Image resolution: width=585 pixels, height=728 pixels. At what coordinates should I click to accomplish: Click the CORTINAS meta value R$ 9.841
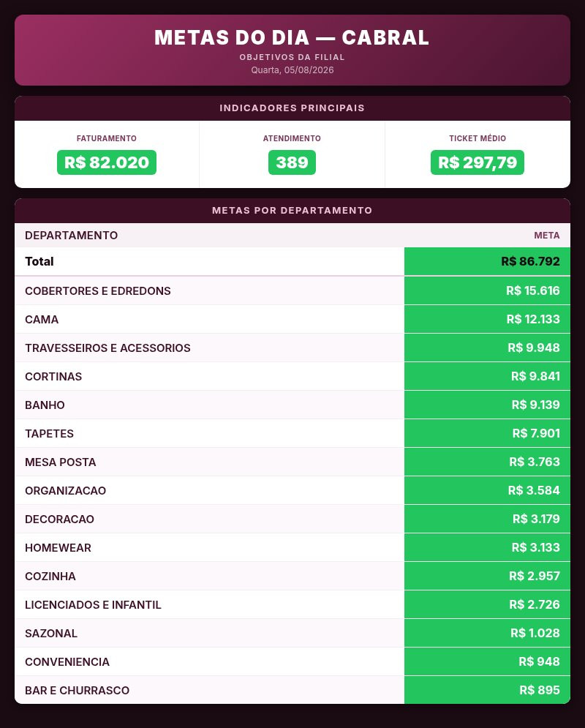pyautogui.click(x=535, y=376)
